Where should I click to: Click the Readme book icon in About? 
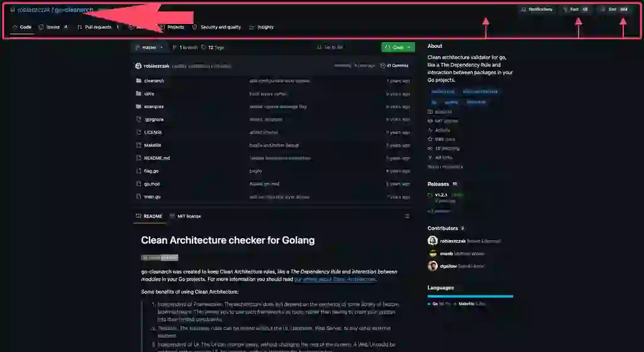coord(430,112)
